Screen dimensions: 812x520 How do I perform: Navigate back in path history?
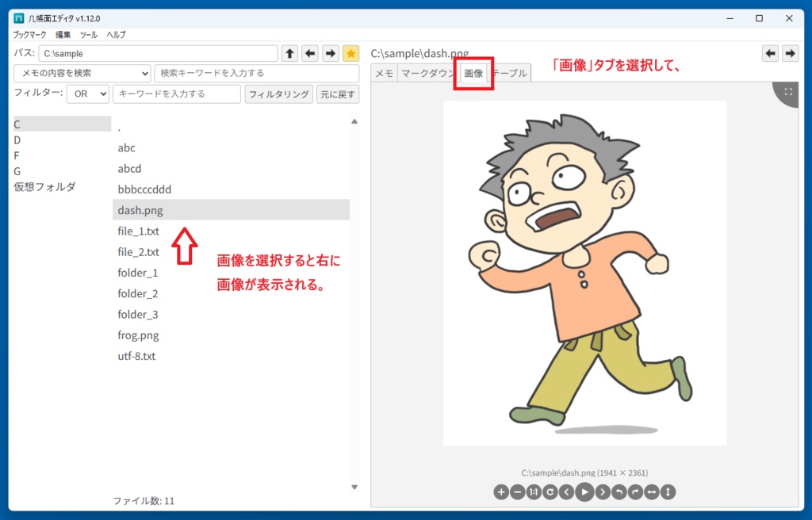[x=310, y=53]
